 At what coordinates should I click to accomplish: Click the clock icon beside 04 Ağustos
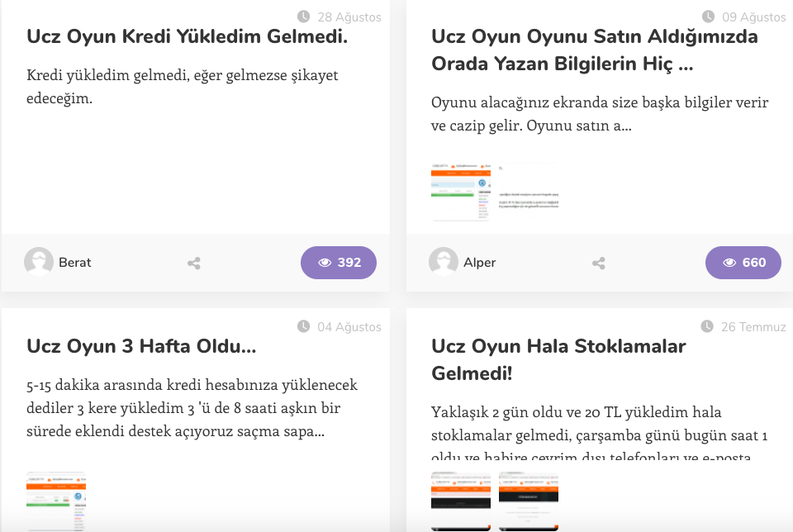coord(304,327)
